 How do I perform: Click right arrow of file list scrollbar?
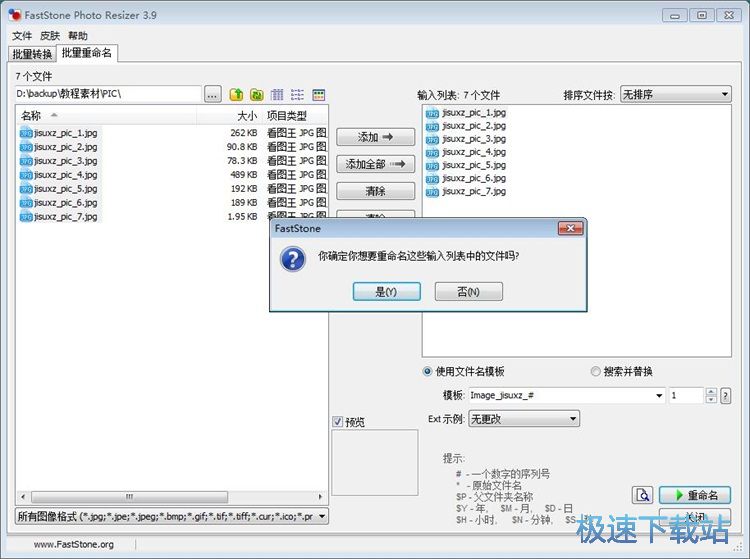point(320,497)
